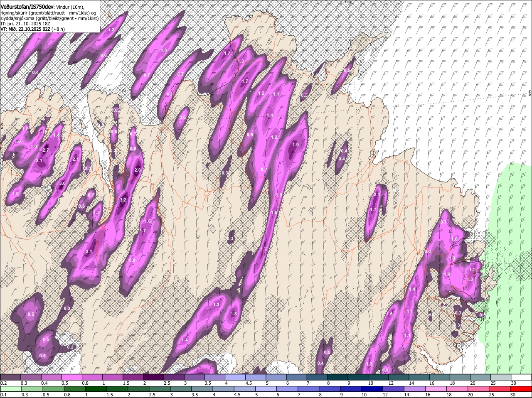
Task: Select the 0.3 swatch in the upper purple legend row
Action: [31, 377]
